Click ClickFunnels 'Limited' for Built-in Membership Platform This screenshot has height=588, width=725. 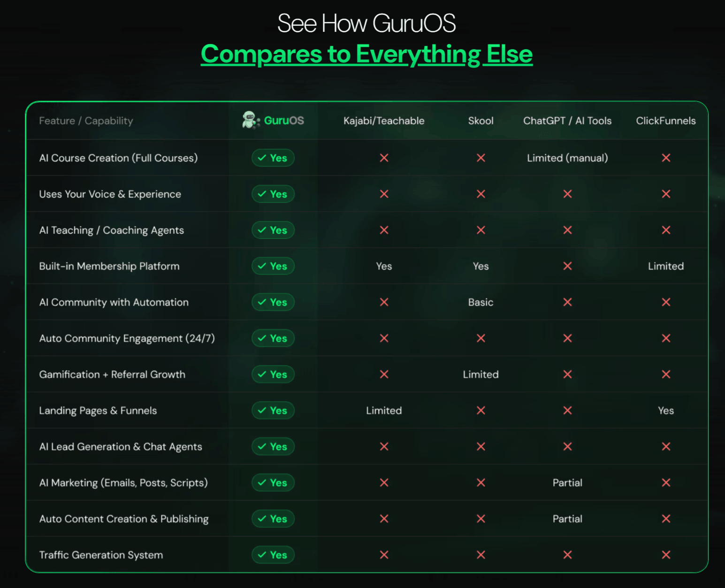point(666,266)
